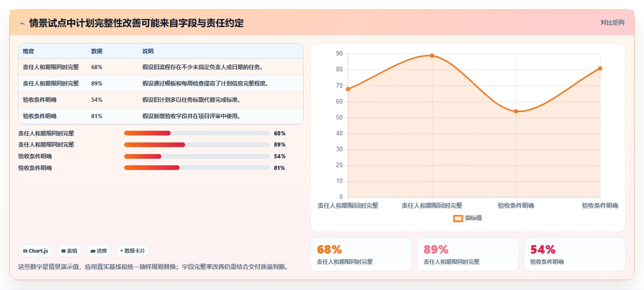Select the chart data point at 54
644x290 pixels.
(516, 111)
